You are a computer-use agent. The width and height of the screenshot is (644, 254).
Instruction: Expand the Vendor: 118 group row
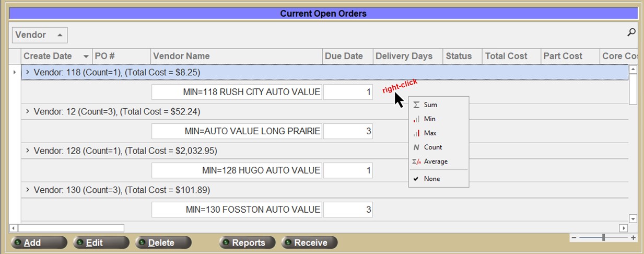(x=28, y=72)
